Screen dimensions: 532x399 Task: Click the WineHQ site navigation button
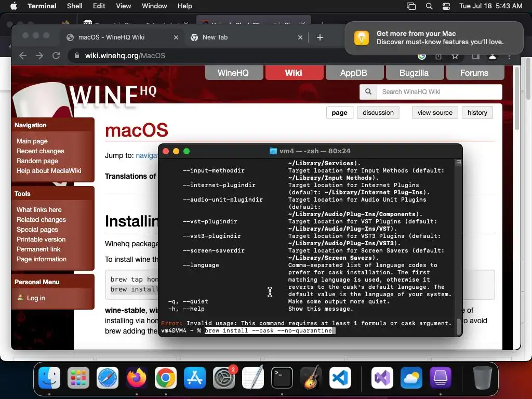[x=234, y=73]
